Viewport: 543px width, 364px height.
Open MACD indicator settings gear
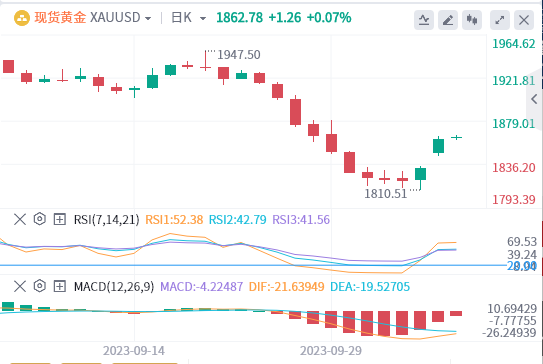tap(40, 286)
